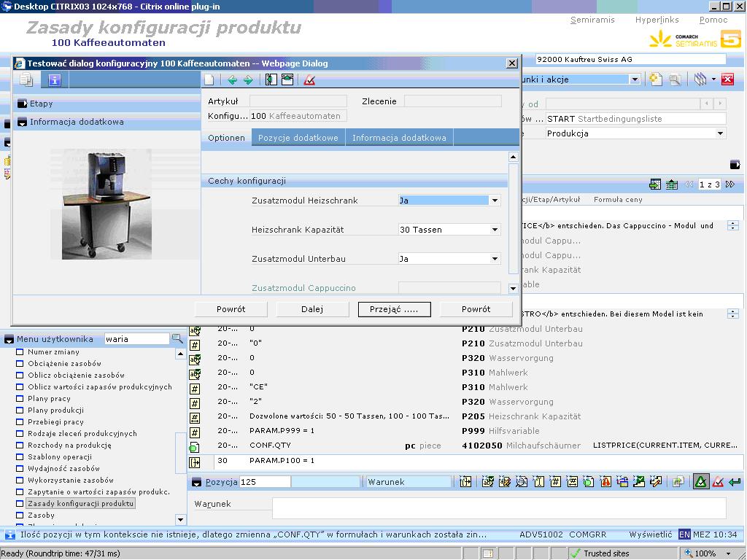
Task: Click the coffee machine product image
Action: coord(107,204)
